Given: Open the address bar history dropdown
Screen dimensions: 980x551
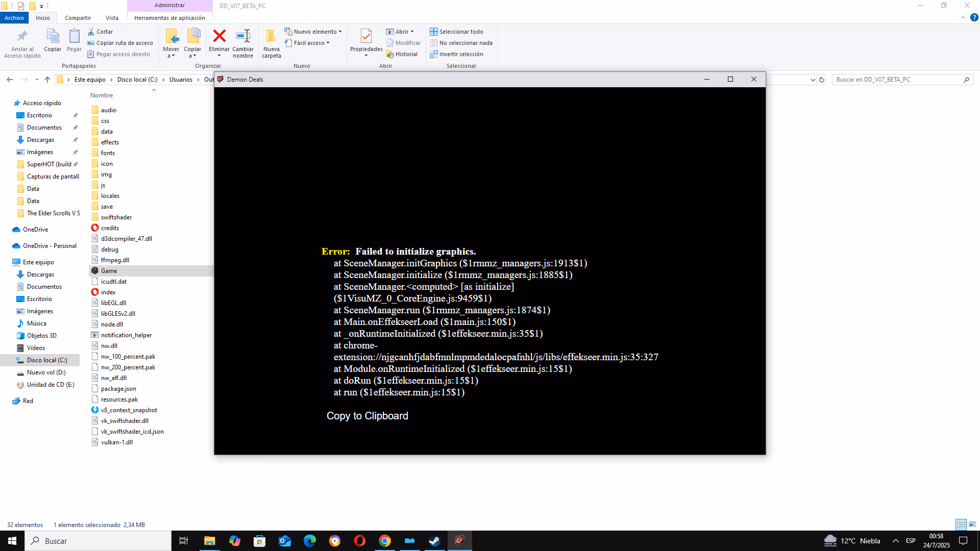Looking at the screenshot, I should point(813,80).
